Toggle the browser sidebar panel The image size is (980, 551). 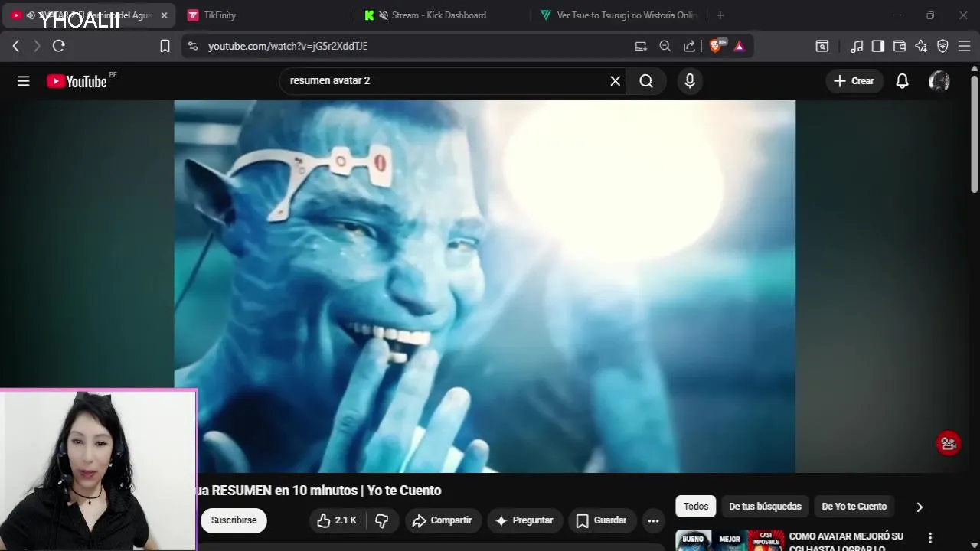(878, 46)
